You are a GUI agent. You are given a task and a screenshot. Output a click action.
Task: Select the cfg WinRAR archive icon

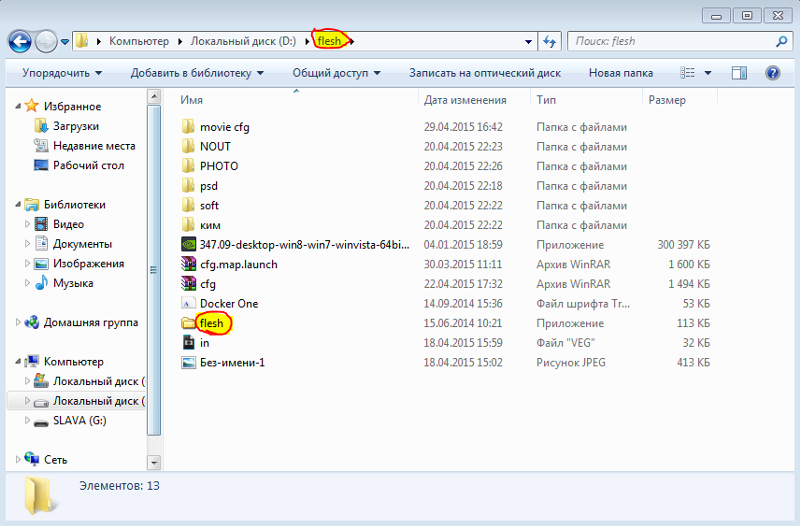[x=189, y=284]
